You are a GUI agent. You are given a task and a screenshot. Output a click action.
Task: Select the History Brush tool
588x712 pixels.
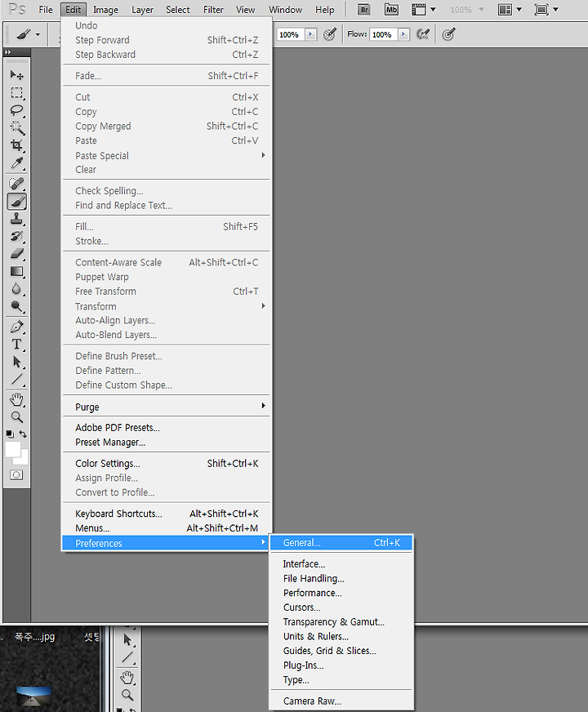[x=17, y=236]
